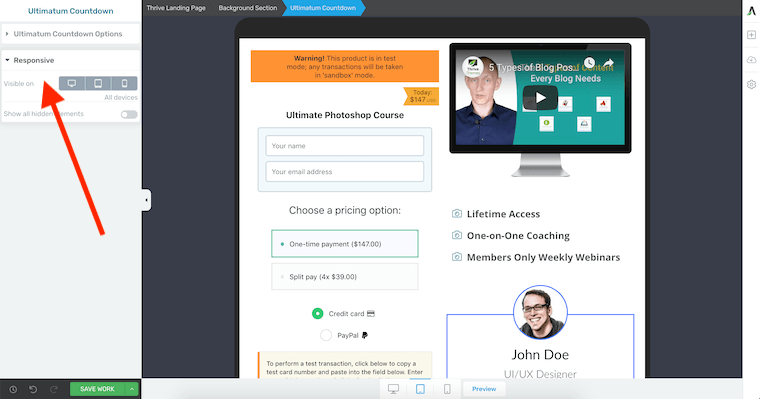Select the Credit card radio button
The image size is (760, 399).
(317, 314)
